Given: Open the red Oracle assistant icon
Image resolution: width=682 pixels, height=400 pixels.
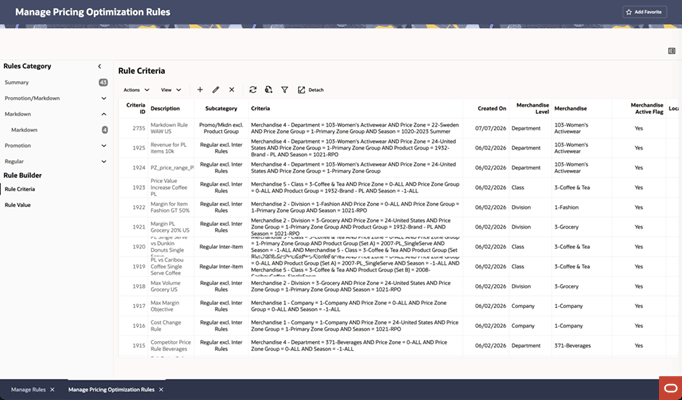Looking at the screenshot, I should pyautogui.click(x=671, y=388).
